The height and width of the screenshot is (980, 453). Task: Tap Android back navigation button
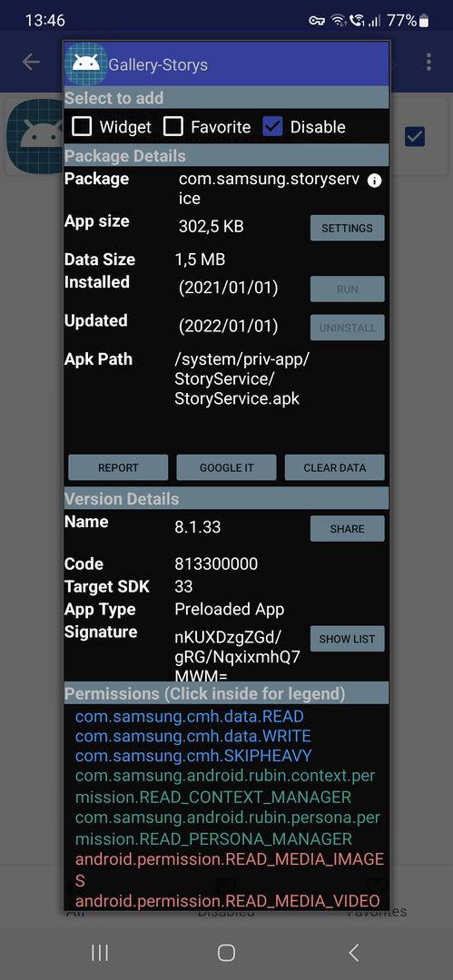pos(353,953)
